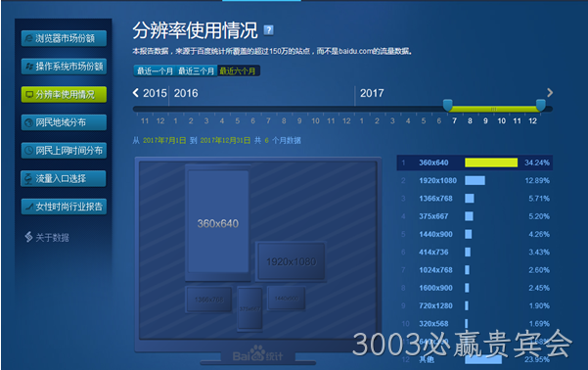The width and height of the screenshot is (588, 370).
Task: Click the 2015 year label
Action: pos(155,93)
